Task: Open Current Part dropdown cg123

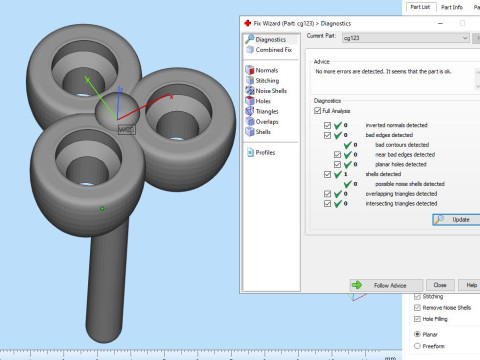Action: [406, 38]
